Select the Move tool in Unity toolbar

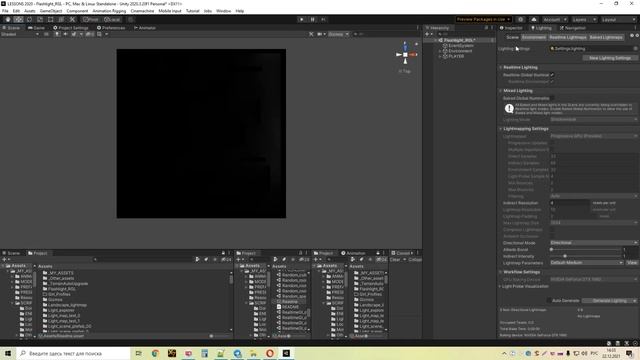[x=18, y=19]
